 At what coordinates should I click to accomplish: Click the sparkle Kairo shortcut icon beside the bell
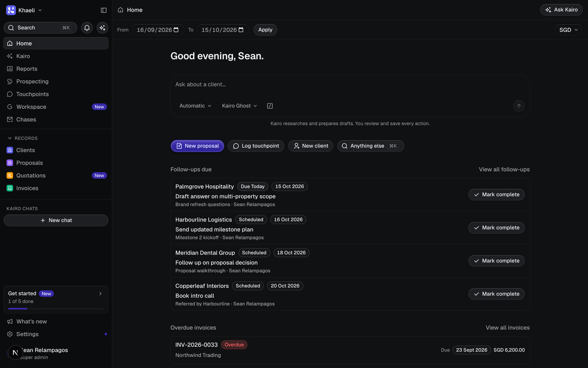coord(102,28)
